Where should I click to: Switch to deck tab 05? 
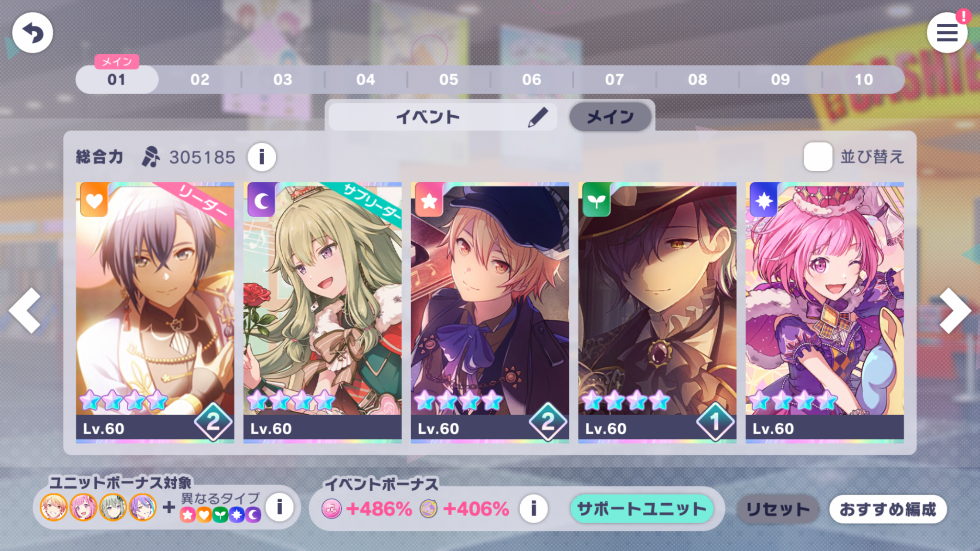(449, 79)
